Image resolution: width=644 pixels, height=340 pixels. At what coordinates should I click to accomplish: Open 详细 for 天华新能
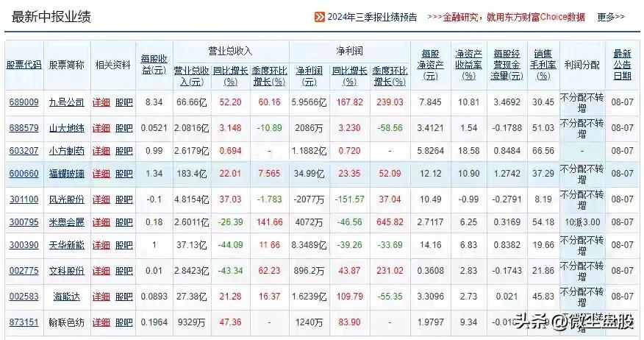point(101,245)
